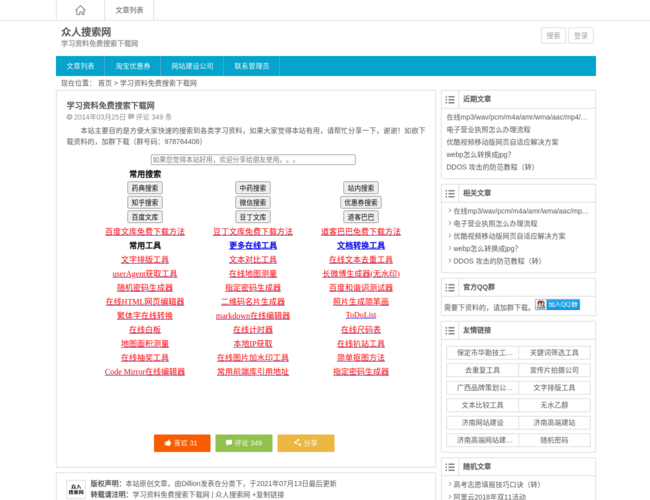The image size is (650, 500).
Task: Open 文字排版工具 red link
Action: 145,260
